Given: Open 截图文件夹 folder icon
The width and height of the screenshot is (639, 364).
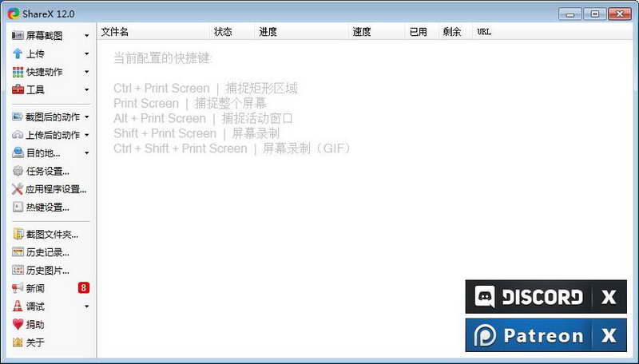Looking at the screenshot, I should point(18,234).
